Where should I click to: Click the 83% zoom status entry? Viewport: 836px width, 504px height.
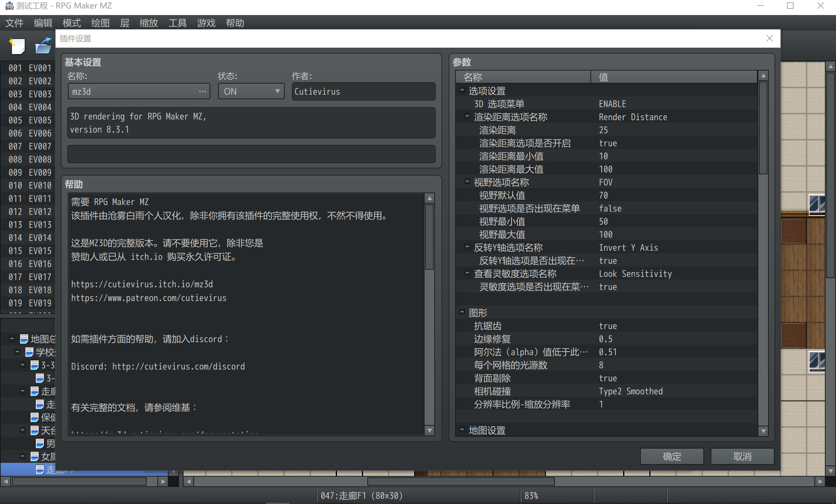click(531, 496)
